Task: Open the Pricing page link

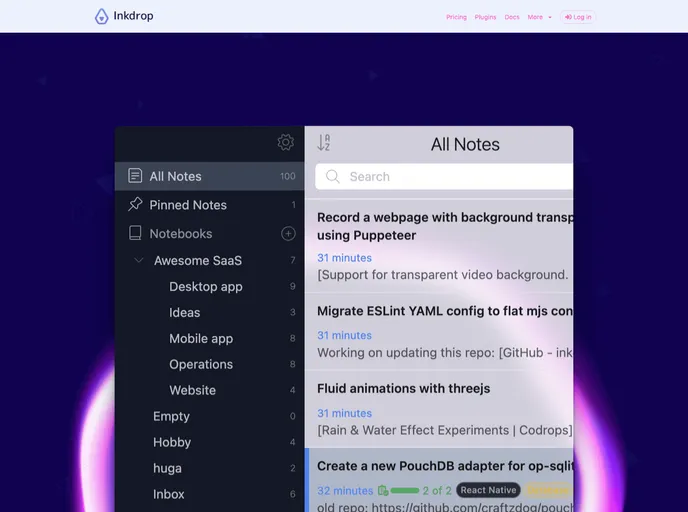Action: tap(456, 17)
